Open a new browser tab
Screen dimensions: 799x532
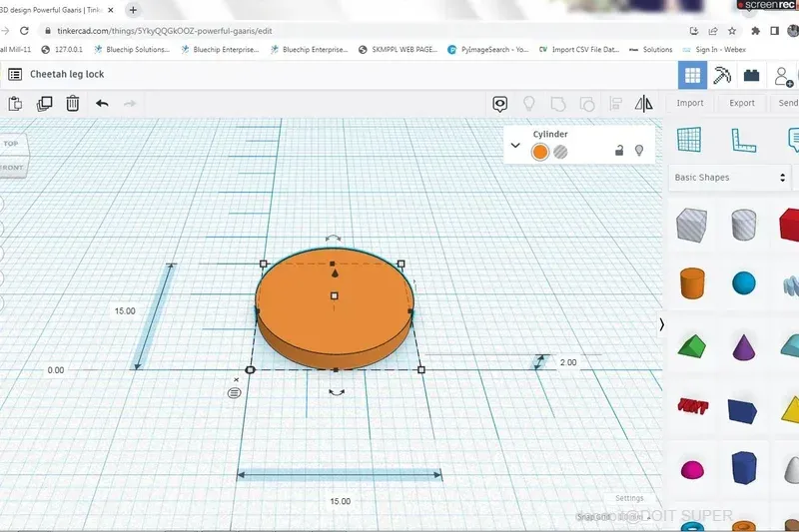coord(133,10)
